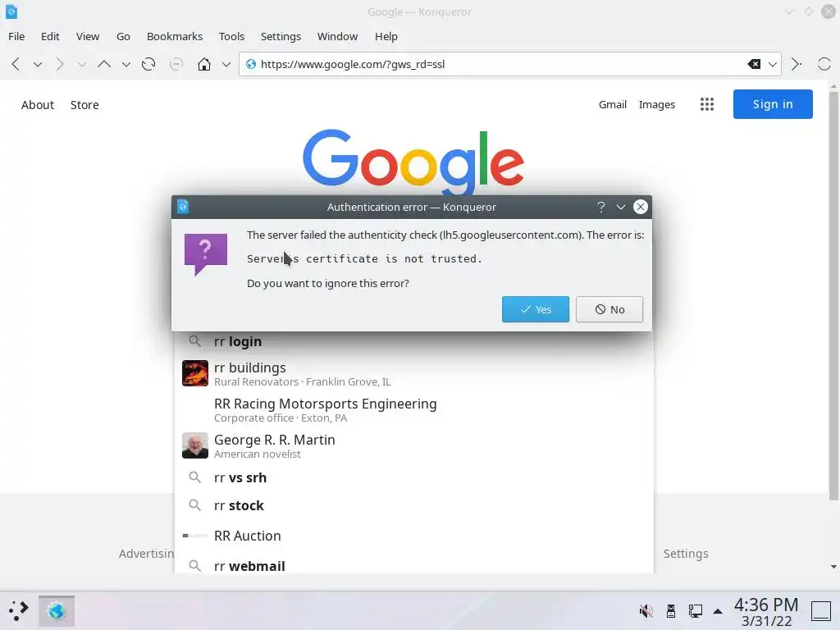Open the View menu

pyautogui.click(x=87, y=36)
